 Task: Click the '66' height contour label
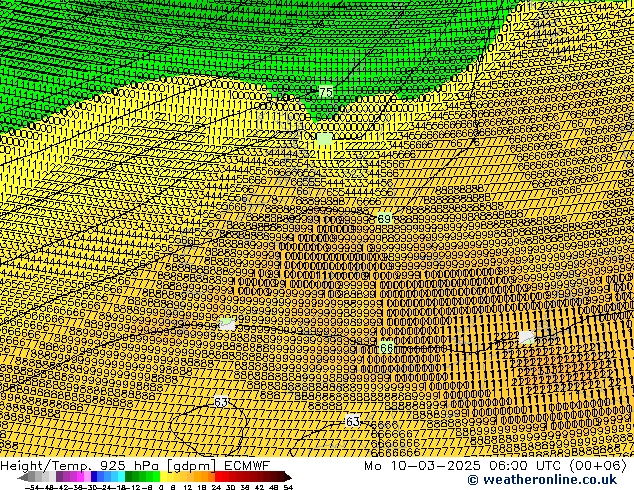pos(387,348)
